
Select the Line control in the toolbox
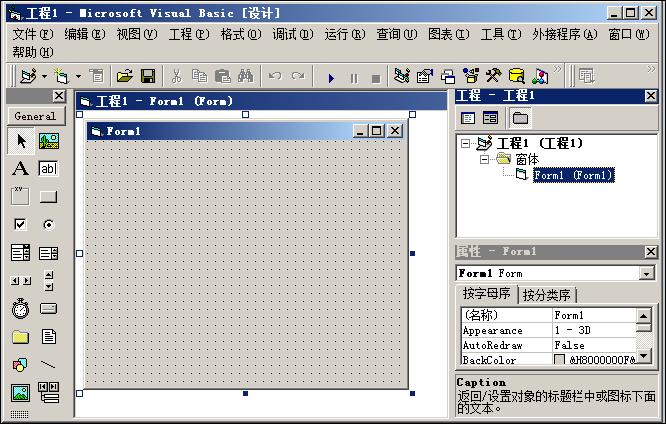(48, 365)
